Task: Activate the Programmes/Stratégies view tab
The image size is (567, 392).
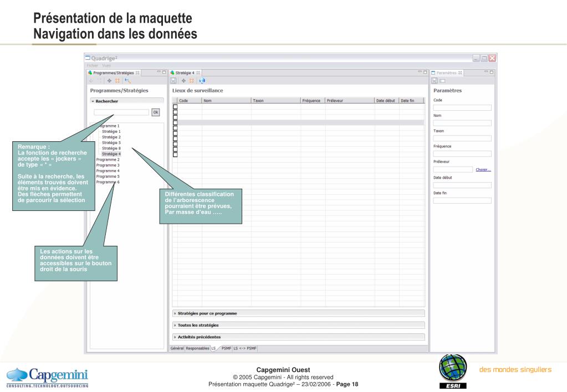Action: (x=114, y=73)
